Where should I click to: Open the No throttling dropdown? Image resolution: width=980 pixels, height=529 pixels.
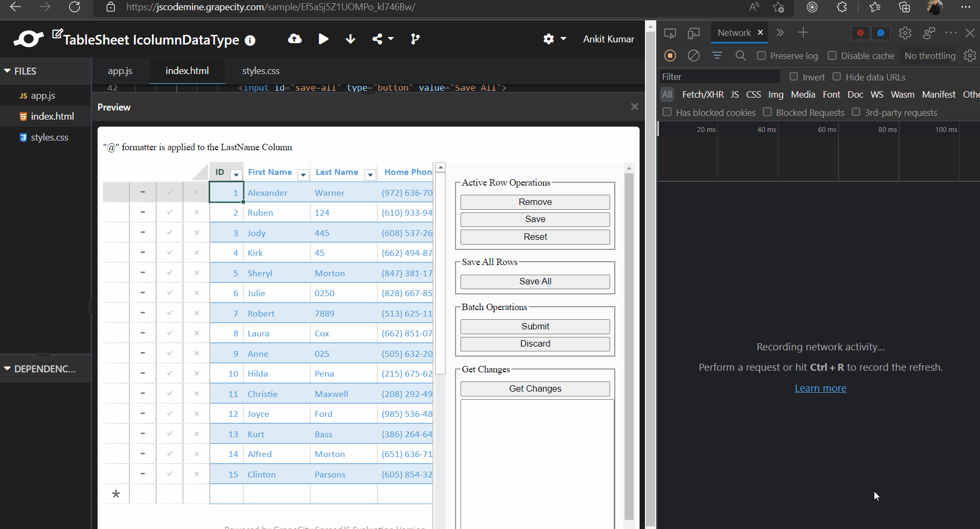(x=929, y=55)
